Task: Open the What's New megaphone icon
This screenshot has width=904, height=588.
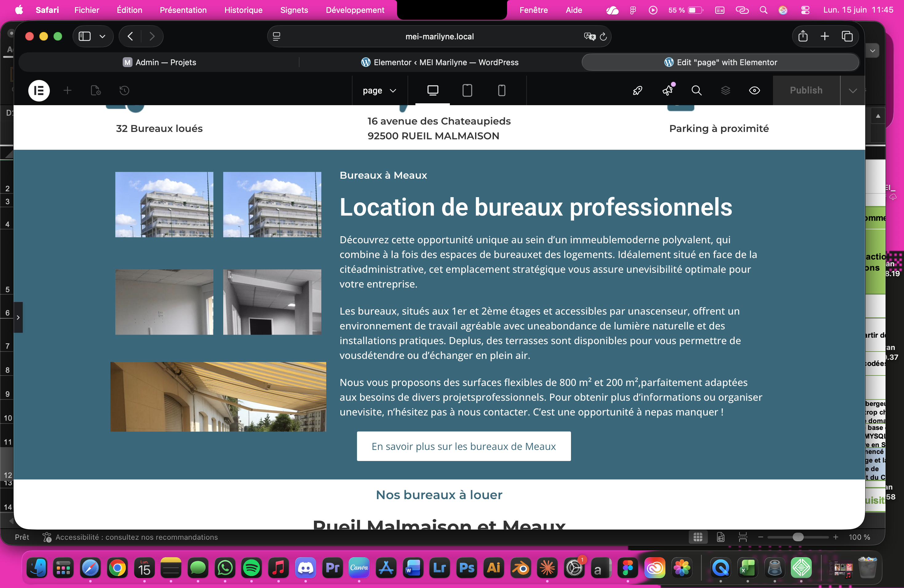Action: point(668,90)
